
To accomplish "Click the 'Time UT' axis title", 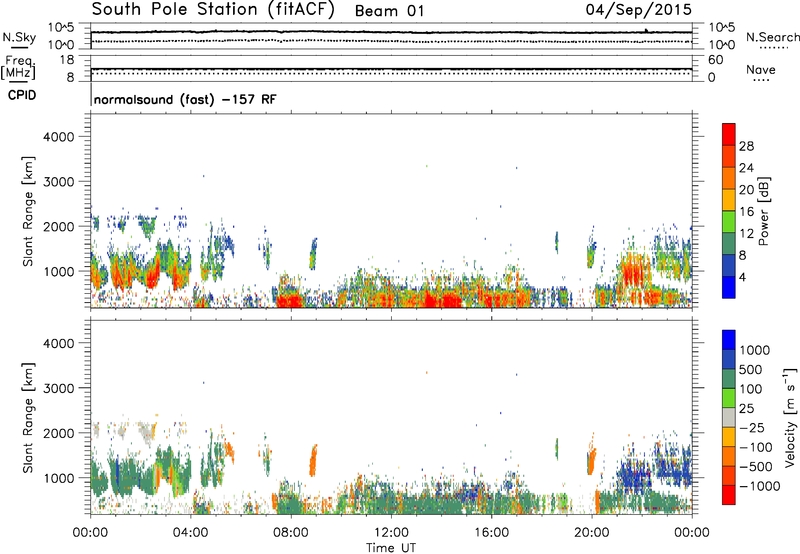I will coord(391,548).
